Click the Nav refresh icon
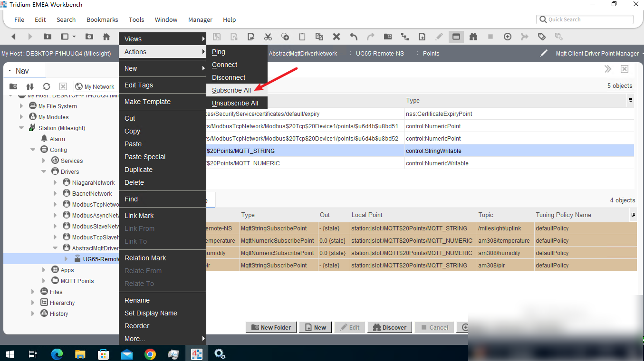Image resolution: width=644 pixels, height=361 pixels. pyautogui.click(x=47, y=86)
